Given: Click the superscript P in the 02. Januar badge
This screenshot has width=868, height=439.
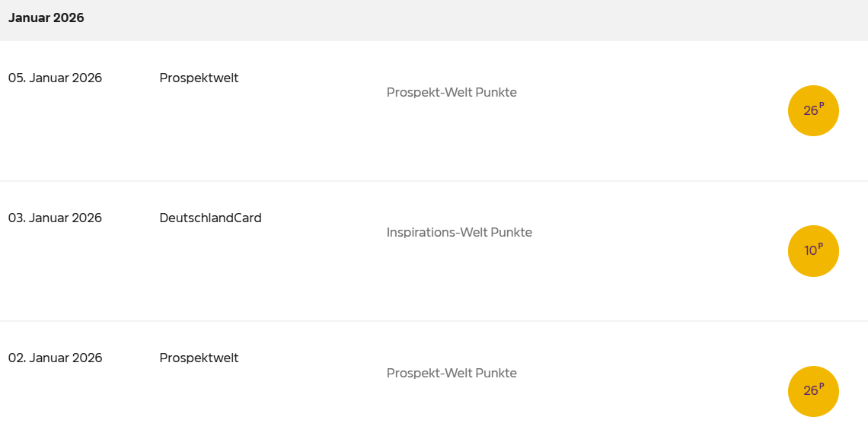Looking at the screenshot, I should pos(822,386).
